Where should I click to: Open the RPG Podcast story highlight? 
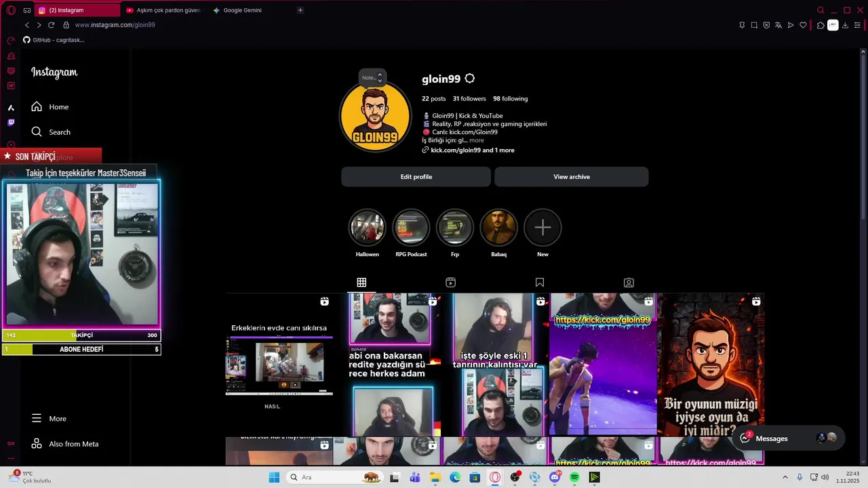411,228
